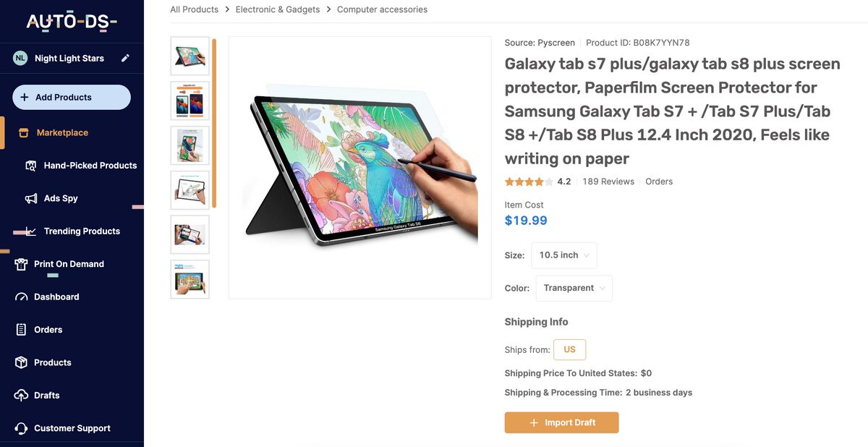Open Hand-Picked Products via its tag icon
The image size is (868, 447).
pos(30,165)
